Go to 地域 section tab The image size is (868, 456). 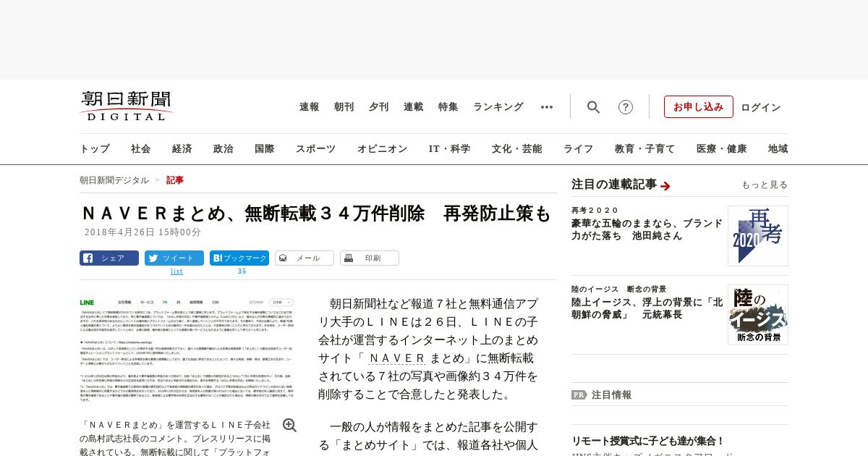pos(778,149)
